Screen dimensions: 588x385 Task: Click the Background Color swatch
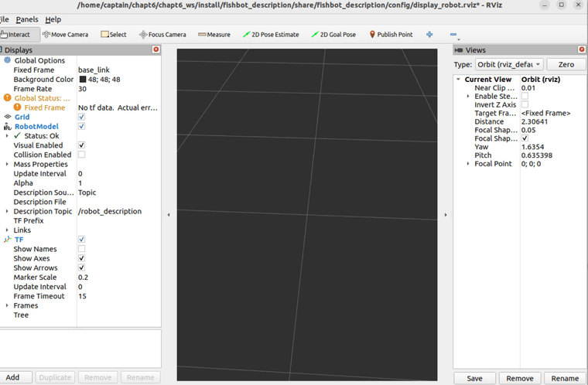83,79
